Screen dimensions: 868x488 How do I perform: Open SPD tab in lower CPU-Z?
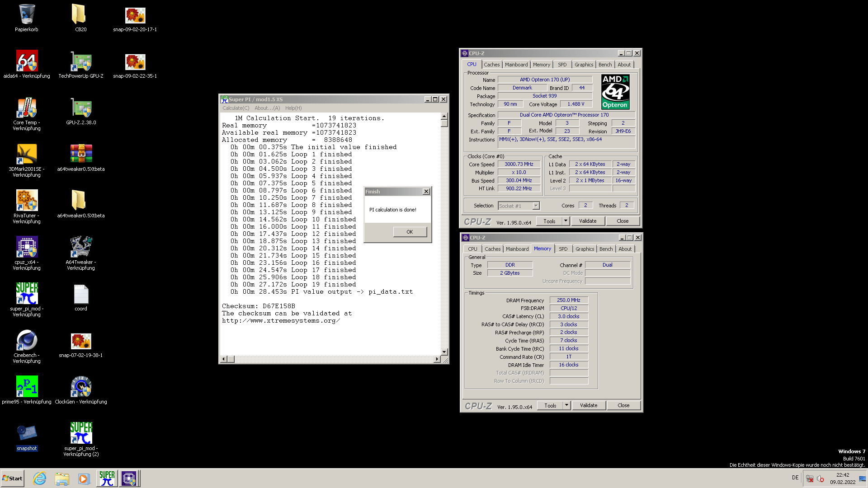(x=563, y=249)
